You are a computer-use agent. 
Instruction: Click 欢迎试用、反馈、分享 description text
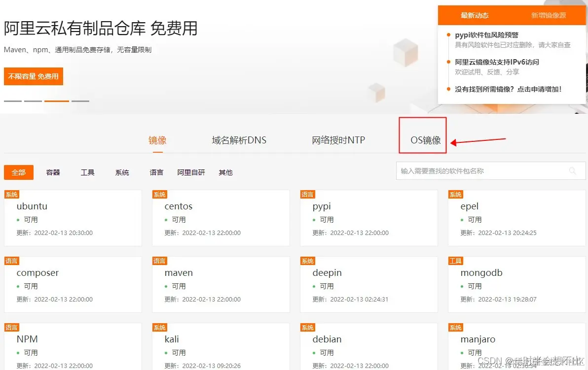pyautogui.click(x=487, y=72)
